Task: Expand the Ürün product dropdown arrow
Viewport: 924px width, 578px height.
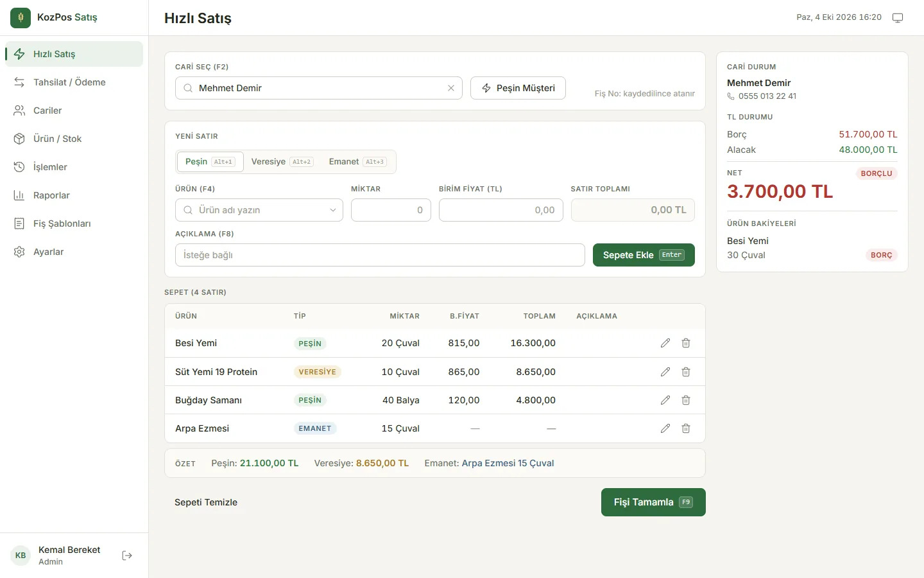Action: pos(333,210)
